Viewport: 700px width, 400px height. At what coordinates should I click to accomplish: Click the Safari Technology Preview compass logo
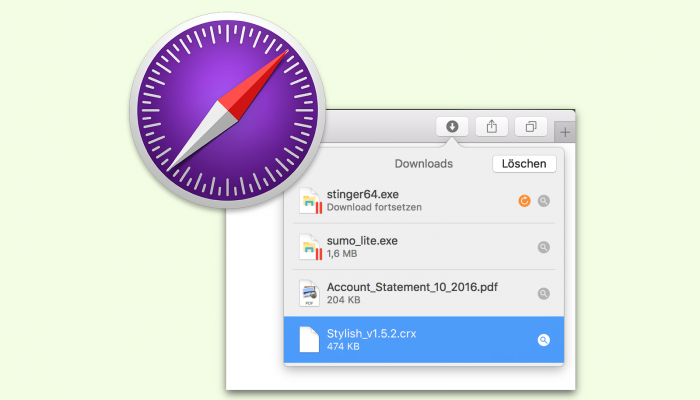tap(228, 110)
